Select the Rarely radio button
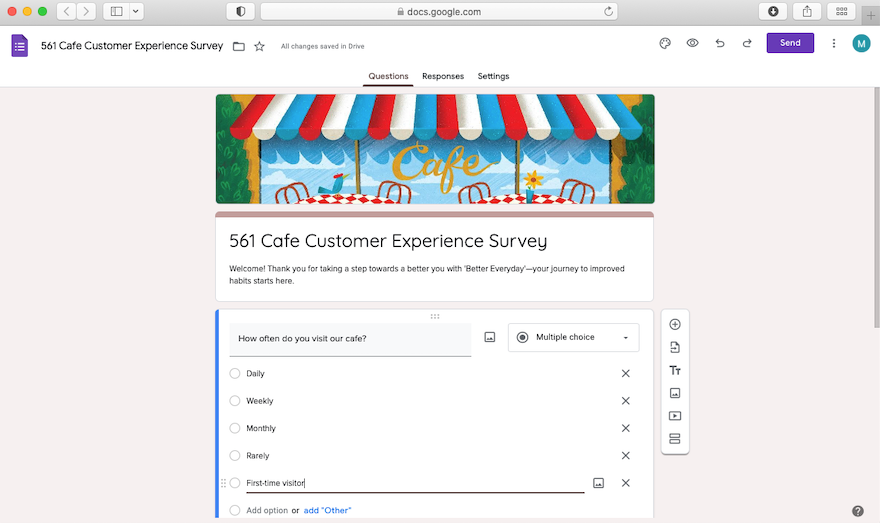This screenshot has height=523, width=880. click(235, 455)
